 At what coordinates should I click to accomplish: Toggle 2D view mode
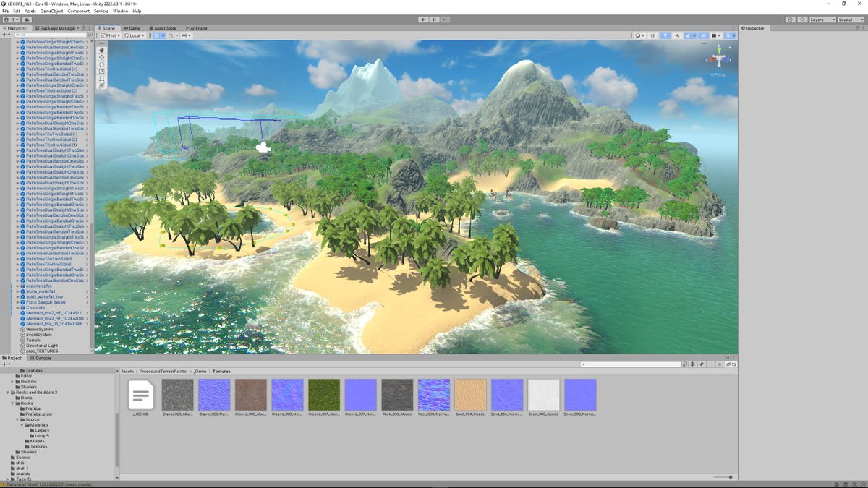point(653,35)
